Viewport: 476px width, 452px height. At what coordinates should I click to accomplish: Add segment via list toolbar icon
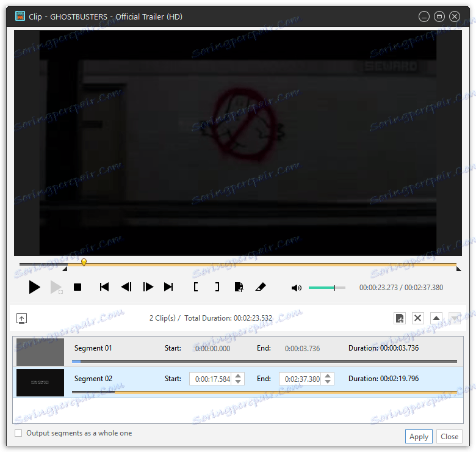pos(400,318)
